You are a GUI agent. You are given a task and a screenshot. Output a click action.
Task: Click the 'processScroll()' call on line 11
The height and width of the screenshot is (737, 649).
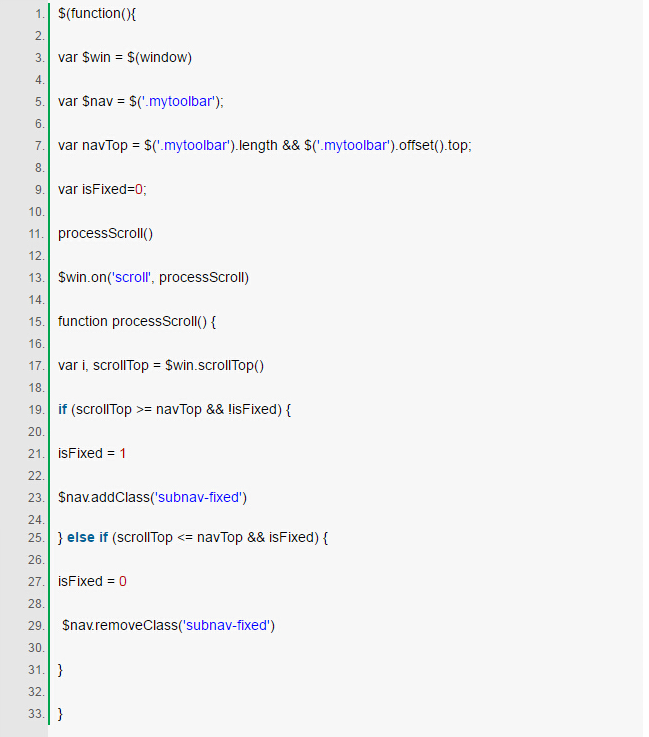click(105, 234)
